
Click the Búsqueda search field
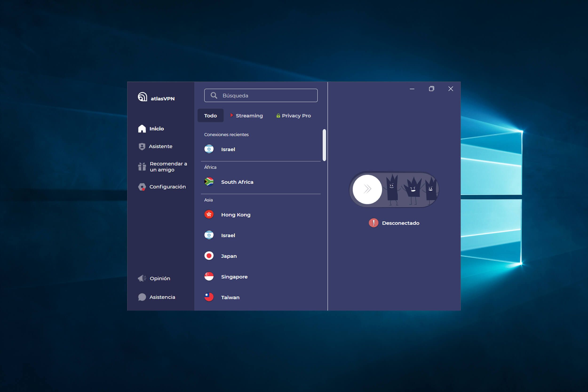coord(261,95)
